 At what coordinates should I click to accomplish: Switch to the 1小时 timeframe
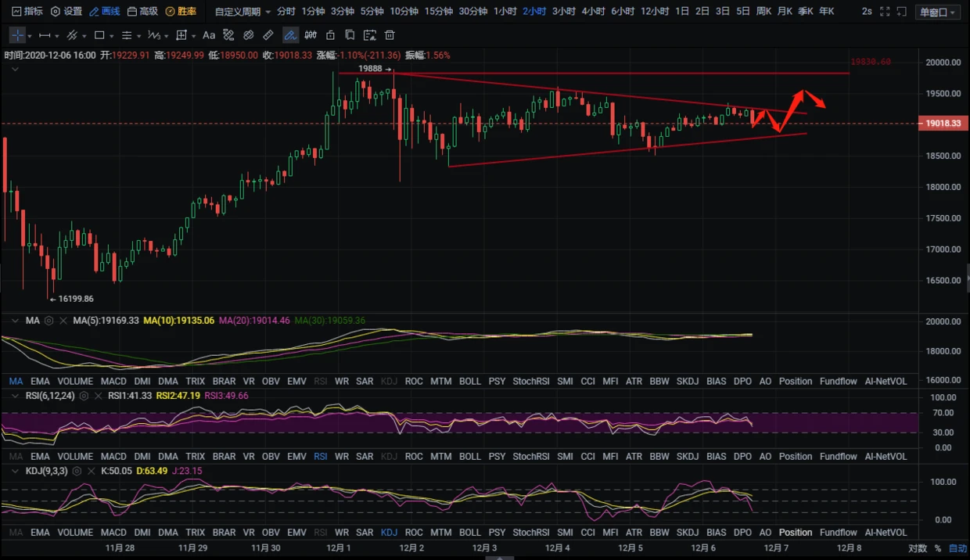505,12
